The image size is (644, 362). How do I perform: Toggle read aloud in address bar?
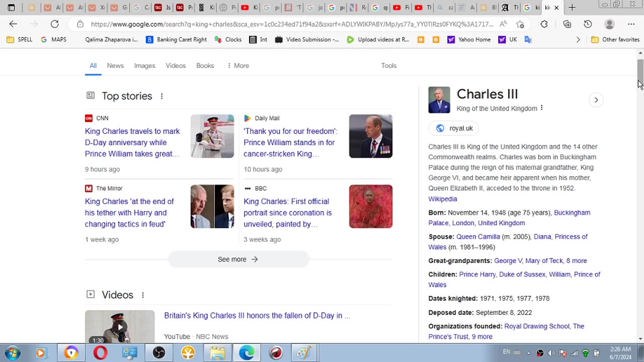[x=503, y=24]
